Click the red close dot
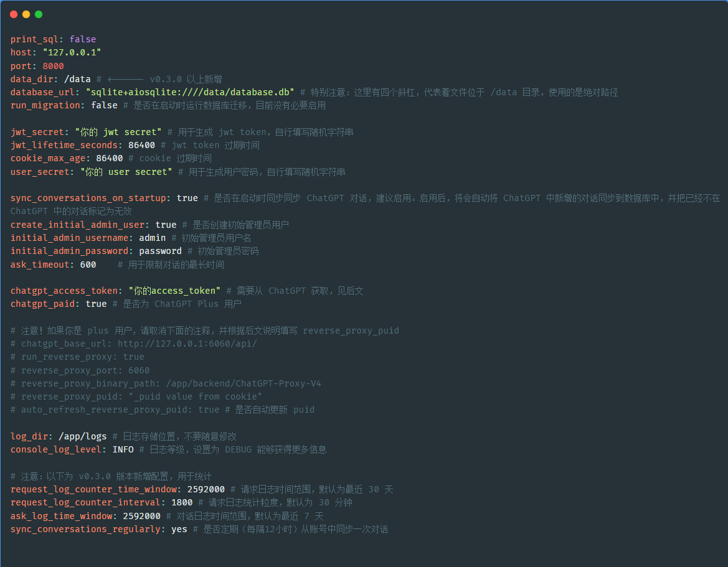The image size is (728, 567). [x=14, y=14]
